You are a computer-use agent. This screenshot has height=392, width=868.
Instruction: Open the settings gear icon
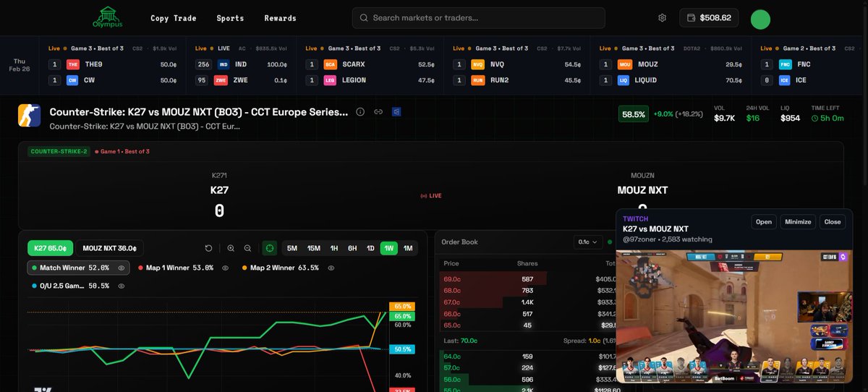pos(662,18)
